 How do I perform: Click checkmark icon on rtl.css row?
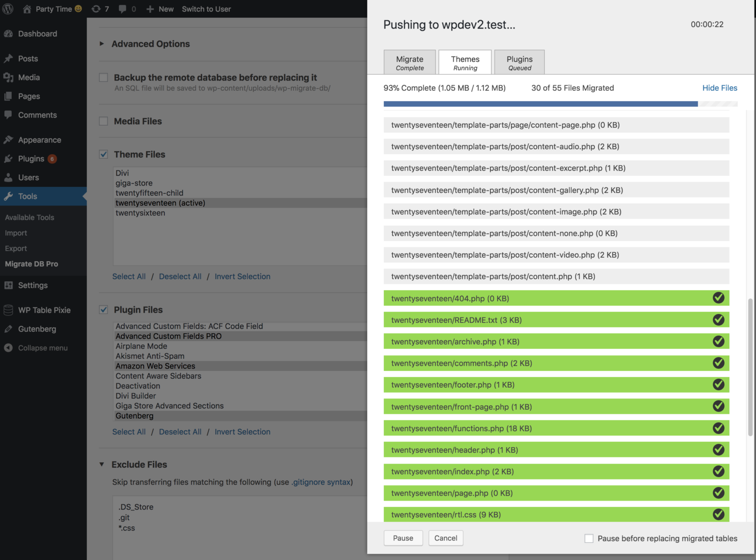click(718, 514)
